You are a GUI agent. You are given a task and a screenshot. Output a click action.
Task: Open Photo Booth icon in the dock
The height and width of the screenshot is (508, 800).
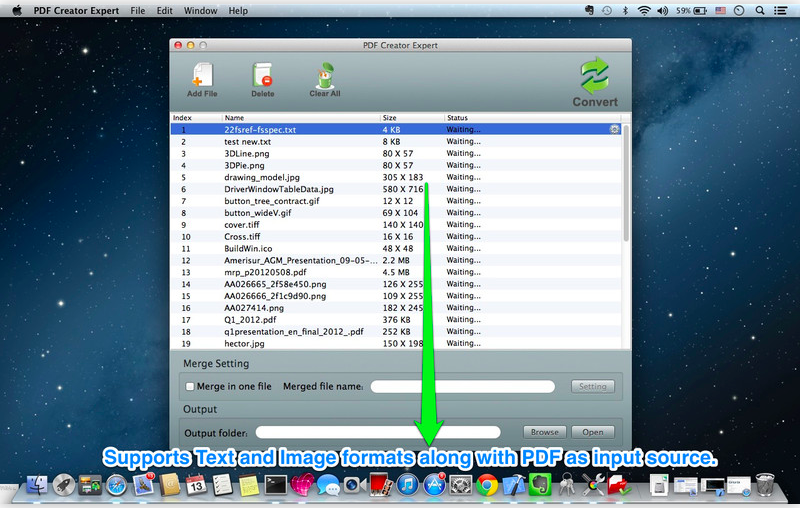coord(381,485)
